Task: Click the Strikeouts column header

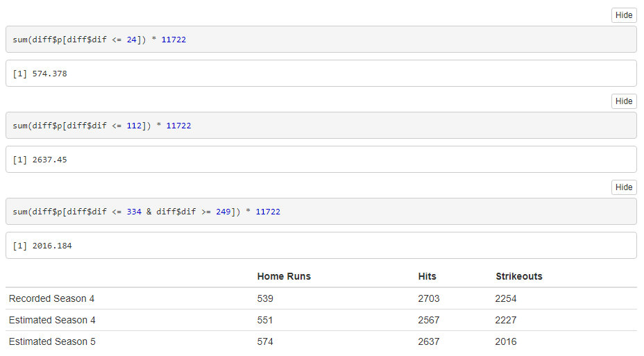Action: click(519, 276)
